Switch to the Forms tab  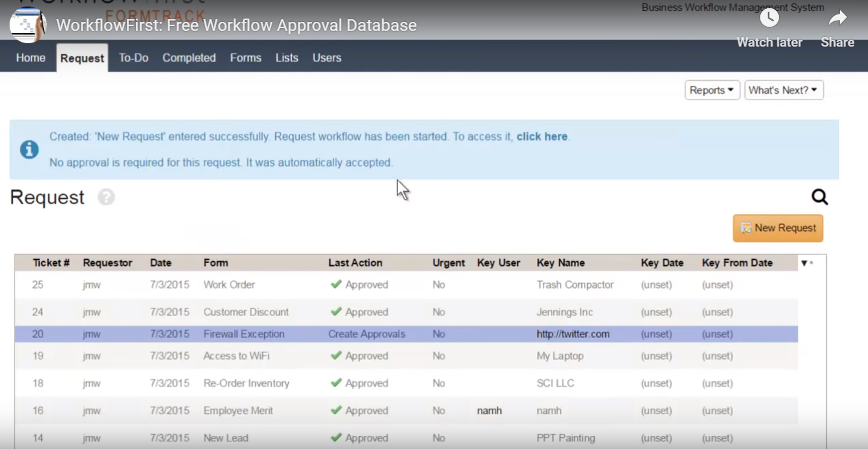(246, 58)
